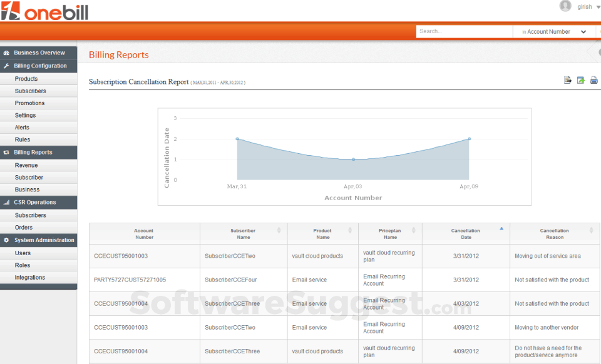601x364 pixels.
Task: Click the print report icon
Action: point(593,80)
